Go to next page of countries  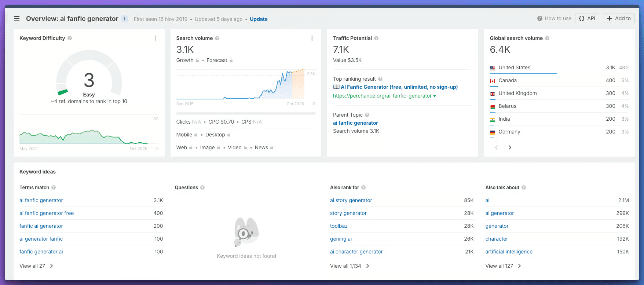pyautogui.click(x=510, y=147)
